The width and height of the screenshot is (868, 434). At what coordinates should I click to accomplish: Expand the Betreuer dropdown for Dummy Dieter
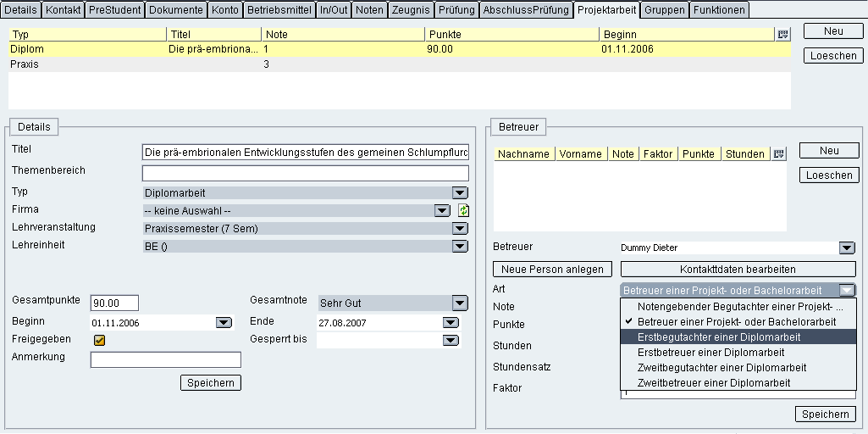pyautogui.click(x=847, y=248)
